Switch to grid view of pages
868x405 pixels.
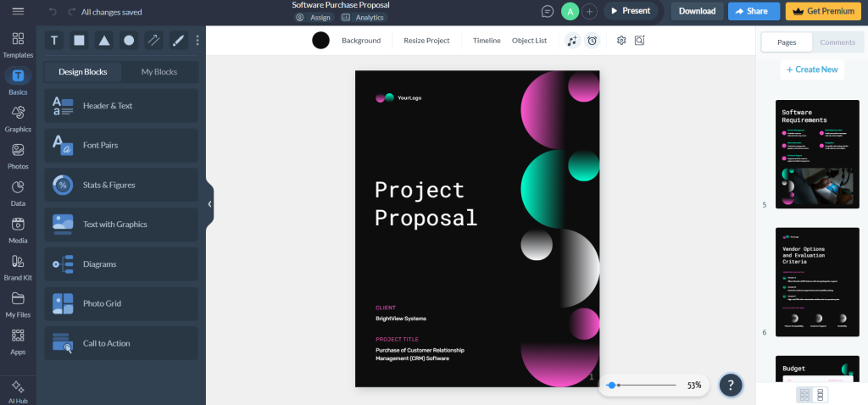tap(804, 395)
